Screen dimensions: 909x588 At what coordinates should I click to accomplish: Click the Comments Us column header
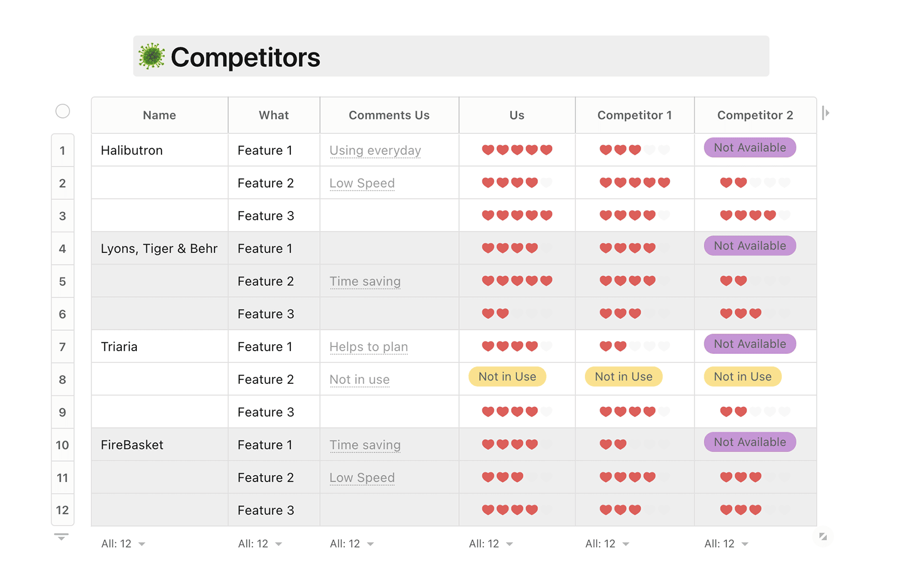point(389,115)
